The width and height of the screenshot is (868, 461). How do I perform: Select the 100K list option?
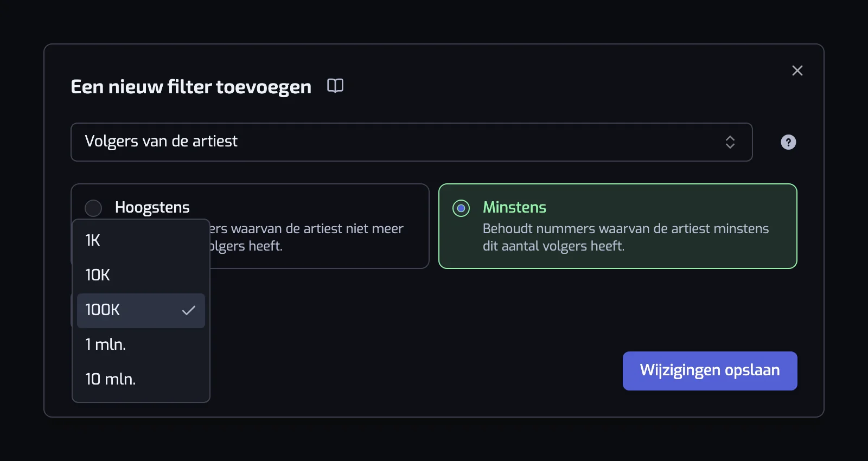click(141, 310)
